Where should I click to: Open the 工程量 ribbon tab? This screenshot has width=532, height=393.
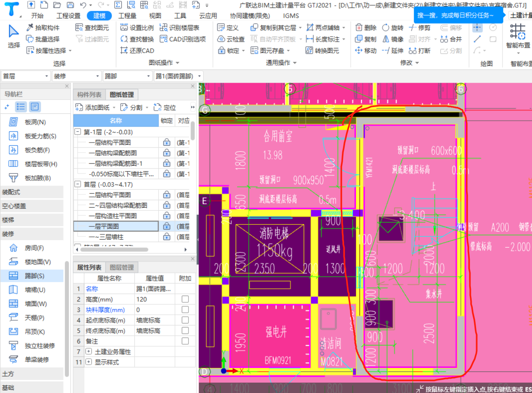(127, 16)
